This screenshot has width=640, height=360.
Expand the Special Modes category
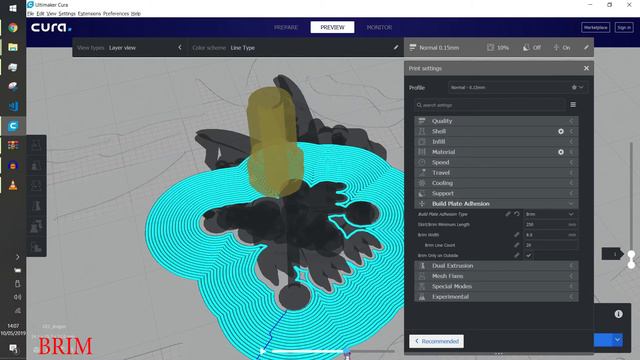point(496,287)
